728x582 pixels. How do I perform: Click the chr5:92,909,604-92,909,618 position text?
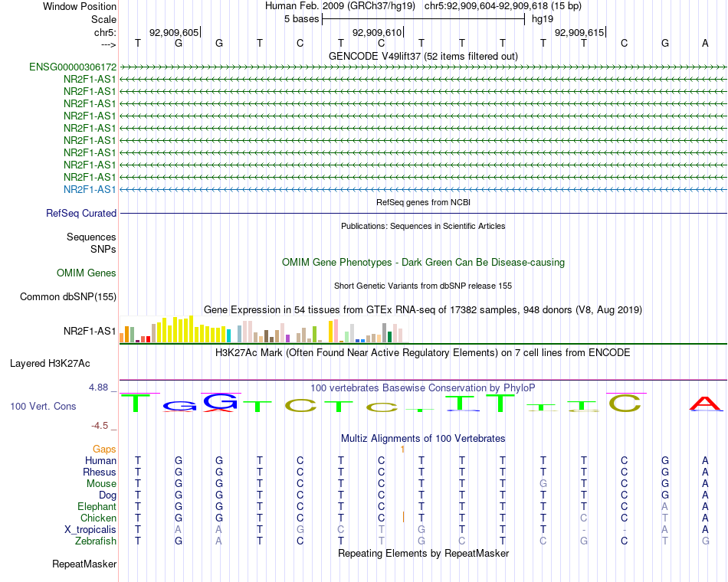(x=503, y=6)
